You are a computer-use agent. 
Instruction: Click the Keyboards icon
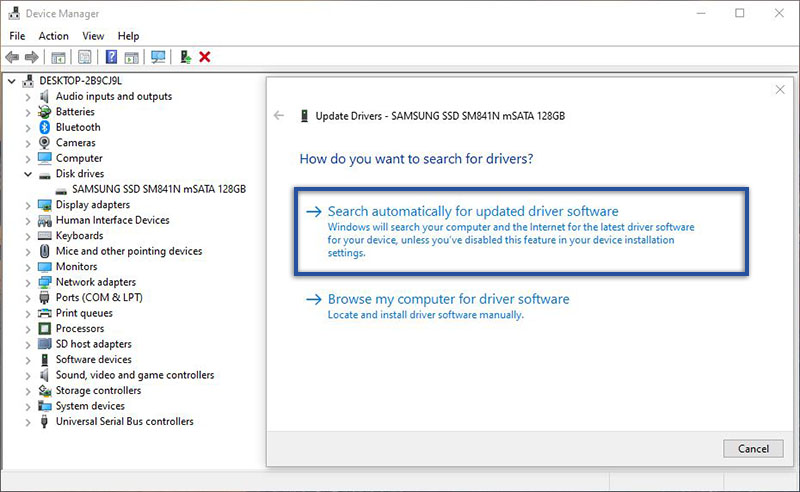(45, 236)
